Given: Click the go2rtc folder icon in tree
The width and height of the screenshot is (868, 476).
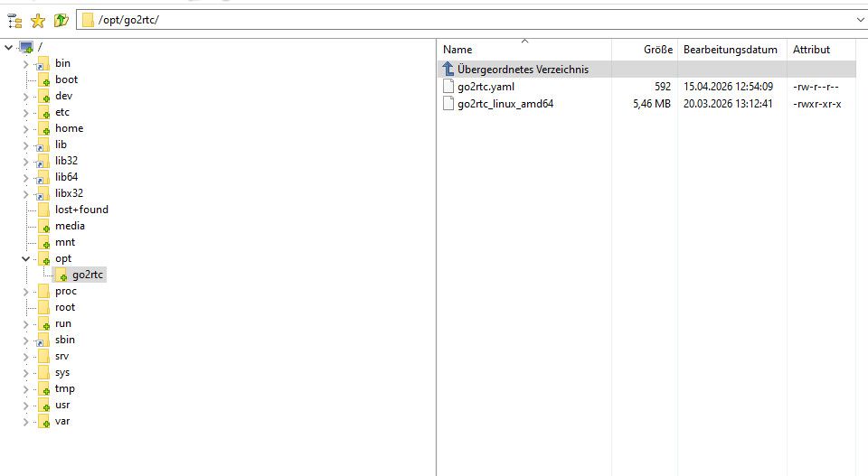Looking at the screenshot, I should [x=61, y=275].
